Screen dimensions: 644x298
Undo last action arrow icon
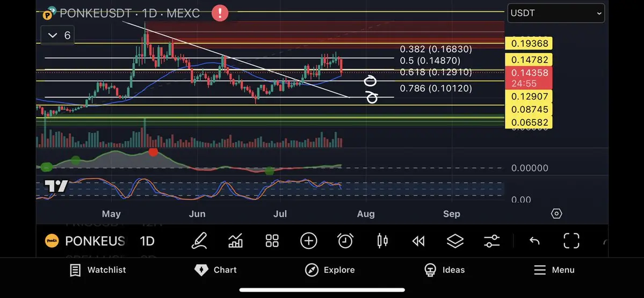point(534,241)
